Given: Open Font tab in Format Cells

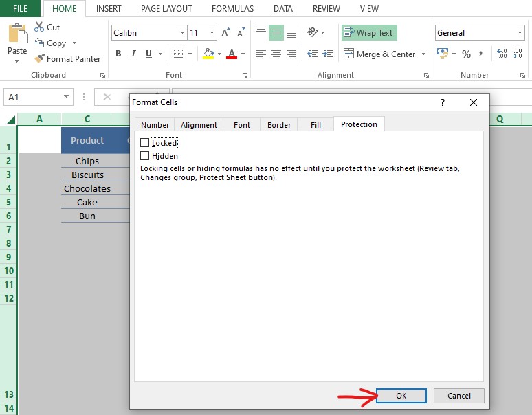Looking at the screenshot, I should 241,125.
